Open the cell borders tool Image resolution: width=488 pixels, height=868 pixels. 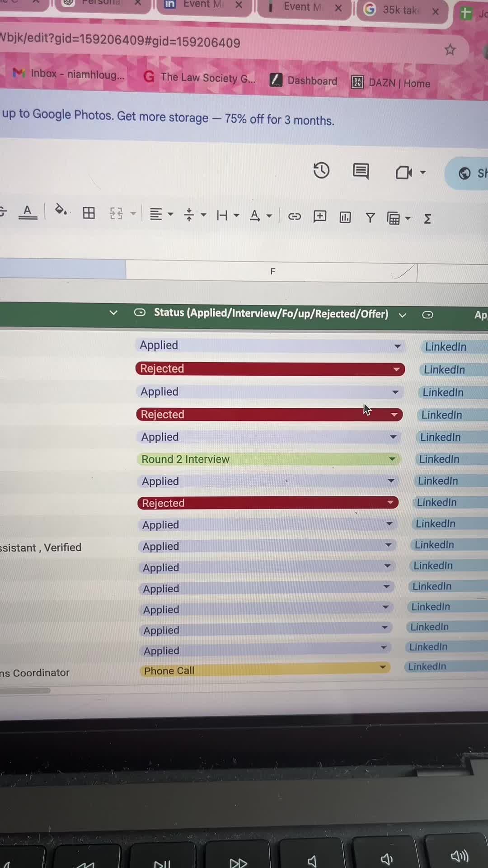pos(89,212)
